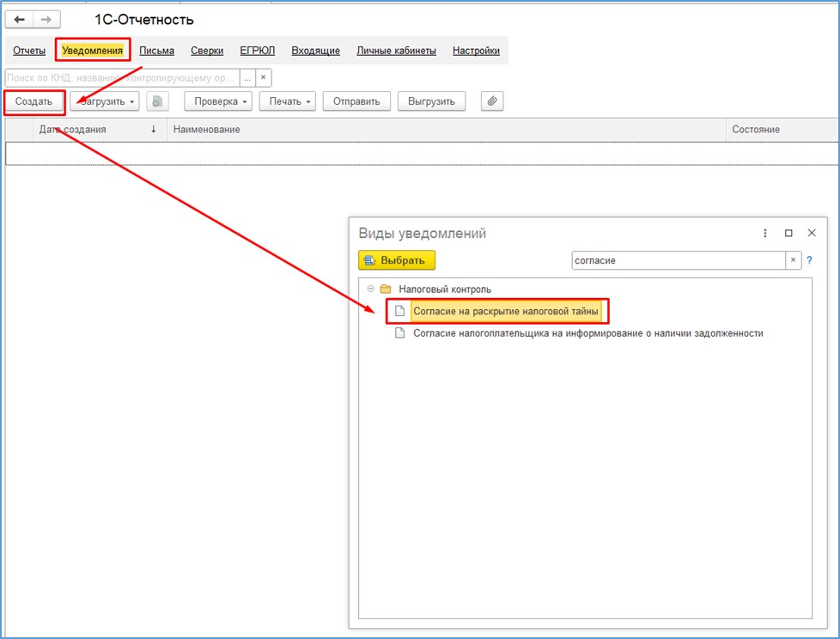Click the Выбрать button in dialog
The image size is (840, 639).
click(397, 261)
